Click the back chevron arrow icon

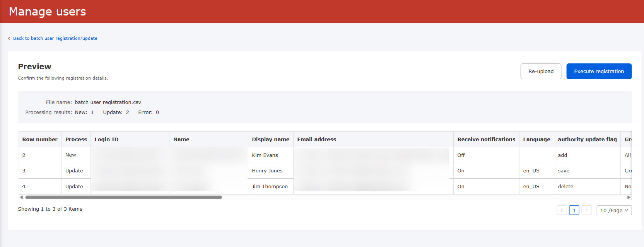[9, 38]
